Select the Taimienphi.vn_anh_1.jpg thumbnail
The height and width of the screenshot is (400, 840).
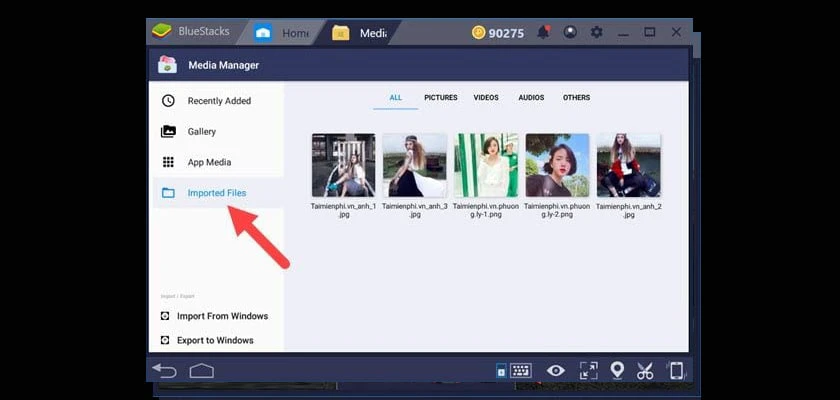(x=343, y=165)
